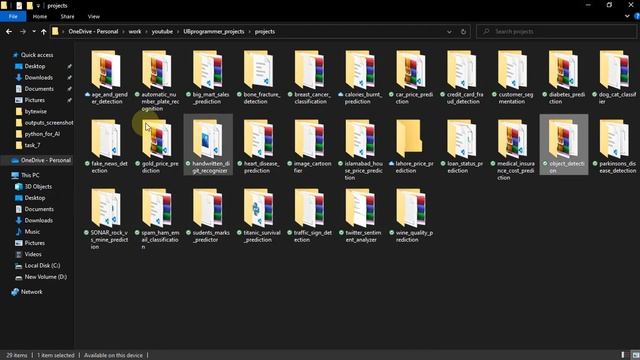
Task: Open breast_cancer_classification folder
Action: pos(310,77)
